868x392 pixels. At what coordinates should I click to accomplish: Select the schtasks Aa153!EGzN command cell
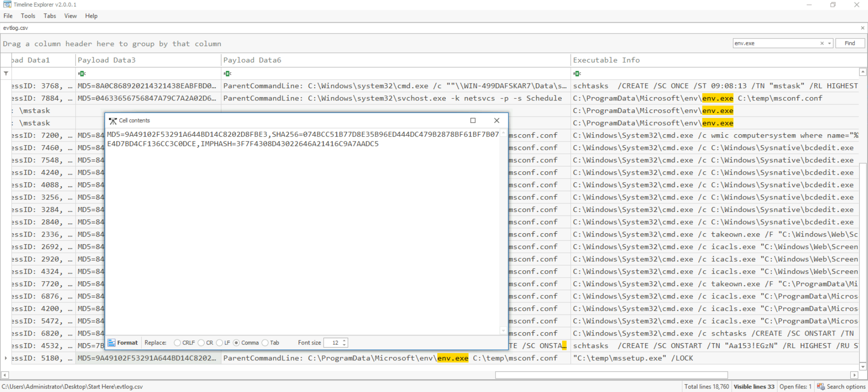pos(715,346)
